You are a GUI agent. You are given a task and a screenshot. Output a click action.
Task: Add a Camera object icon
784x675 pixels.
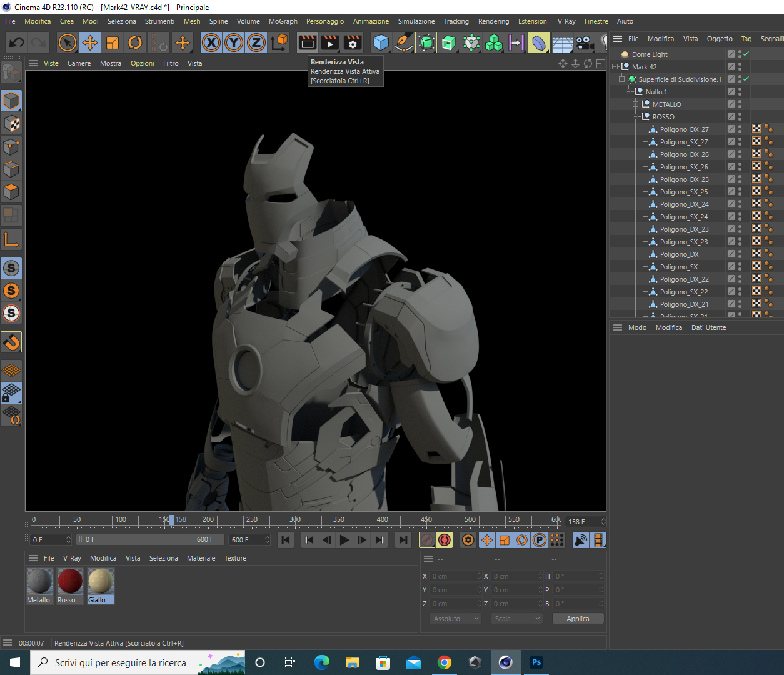[584, 42]
